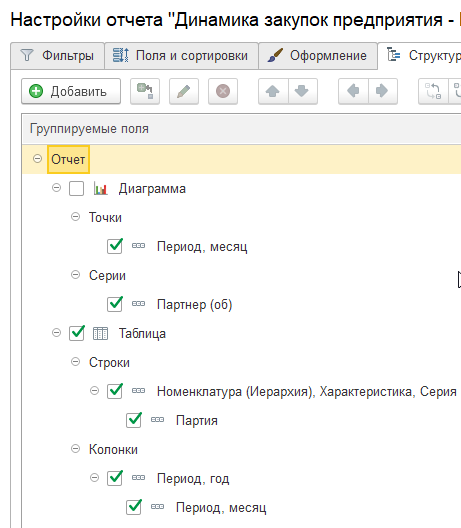461x528 pixels.
Task: Click the chart icon next to Диаграмма
Action: click(100, 189)
